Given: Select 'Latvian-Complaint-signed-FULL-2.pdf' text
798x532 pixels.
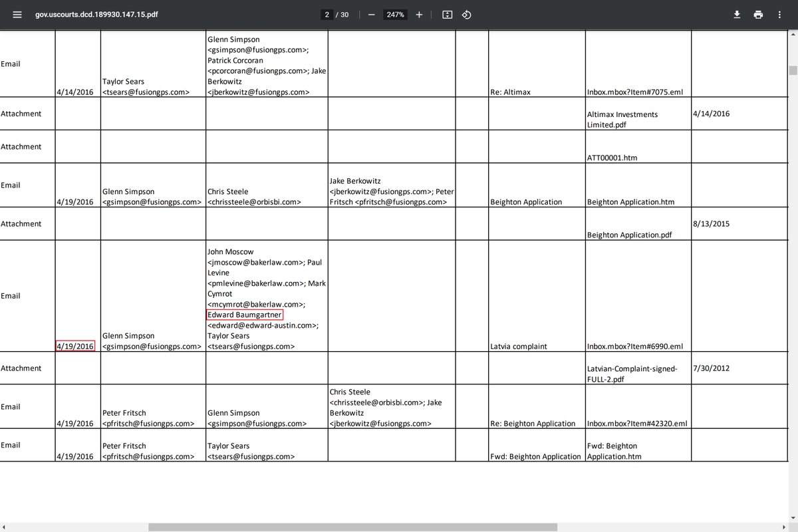Looking at the screenshot, I should (x=632, y=374).
